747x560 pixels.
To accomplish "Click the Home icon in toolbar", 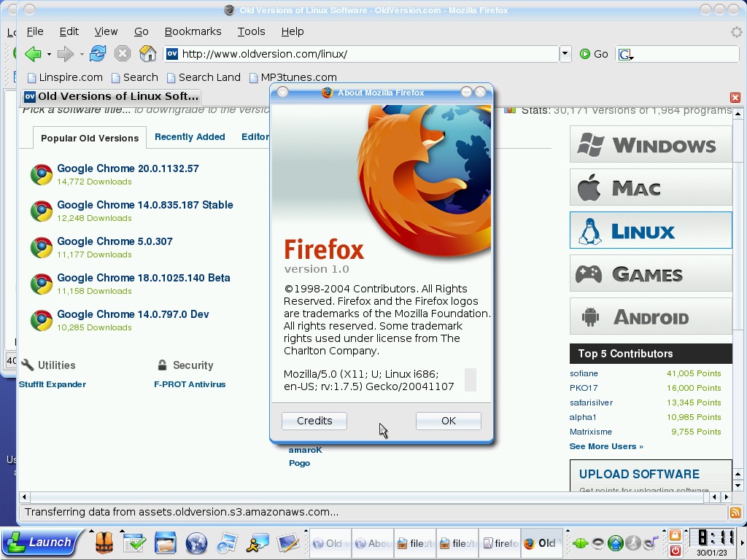I will coord(147,53).
